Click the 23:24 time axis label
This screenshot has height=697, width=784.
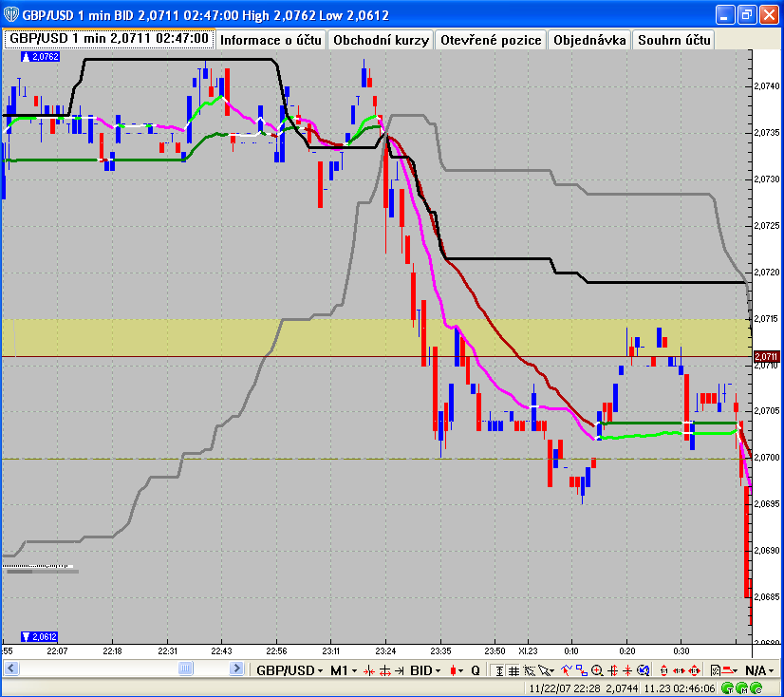click(x=385, y=651)
